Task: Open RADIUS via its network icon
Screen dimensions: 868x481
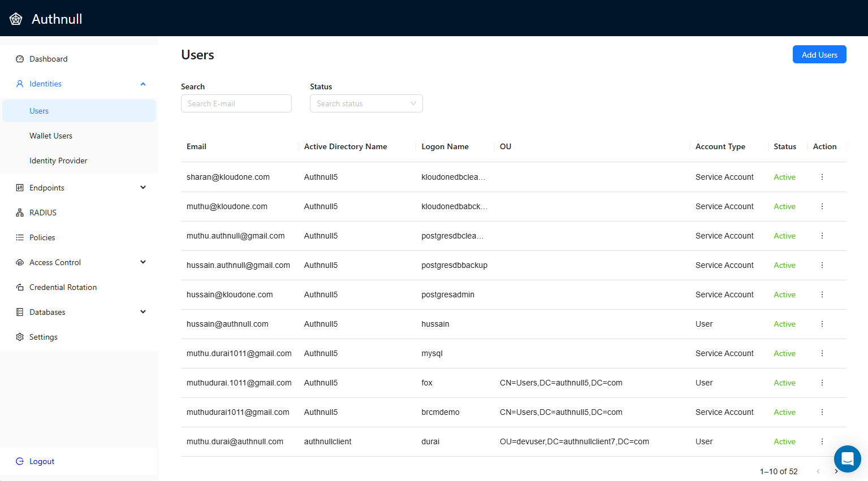Action: click(x=20, y=212)
